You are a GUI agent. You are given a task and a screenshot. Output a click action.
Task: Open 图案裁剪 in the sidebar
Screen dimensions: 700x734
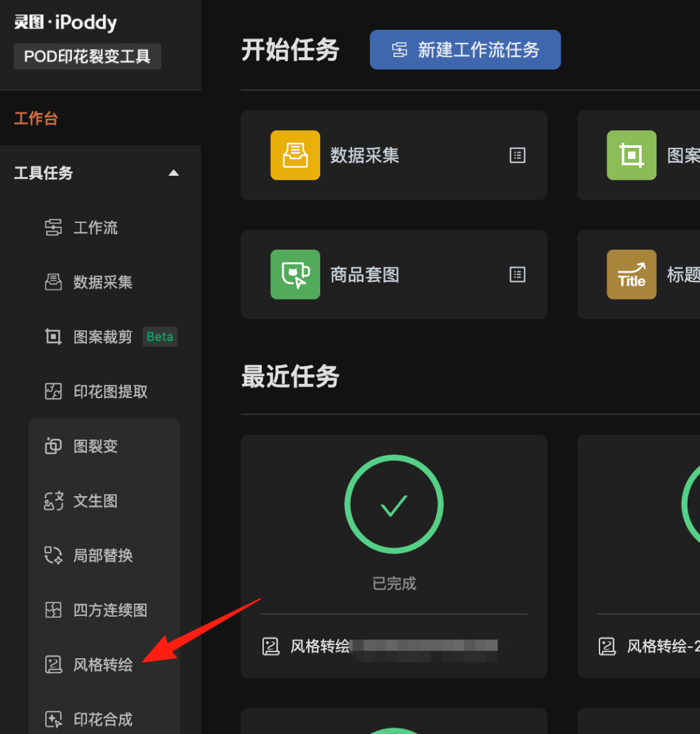click(103, 337)
